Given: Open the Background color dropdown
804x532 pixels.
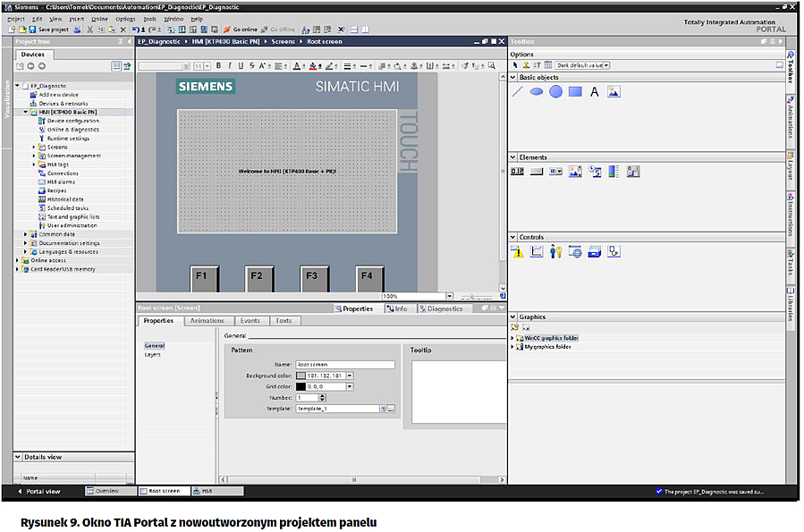Looking at the screenshot, I should click(x=350, y=376).
